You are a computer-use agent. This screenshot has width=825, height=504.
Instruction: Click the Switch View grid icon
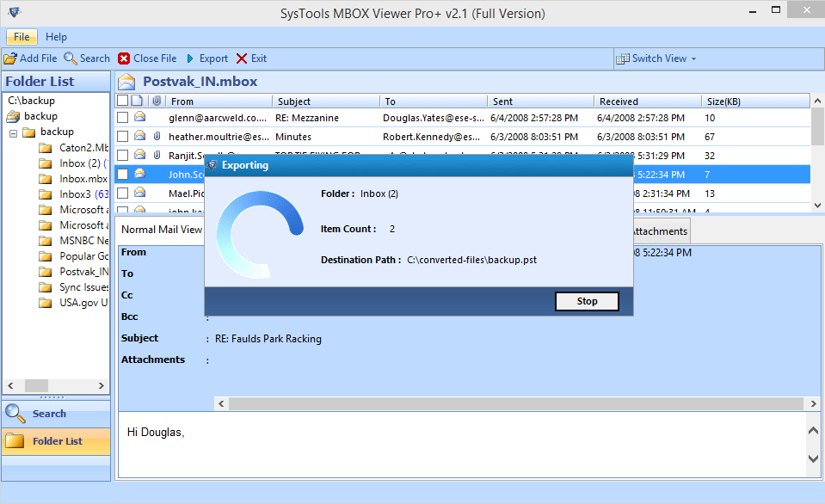pyautogui.click(x=623, y=58)
